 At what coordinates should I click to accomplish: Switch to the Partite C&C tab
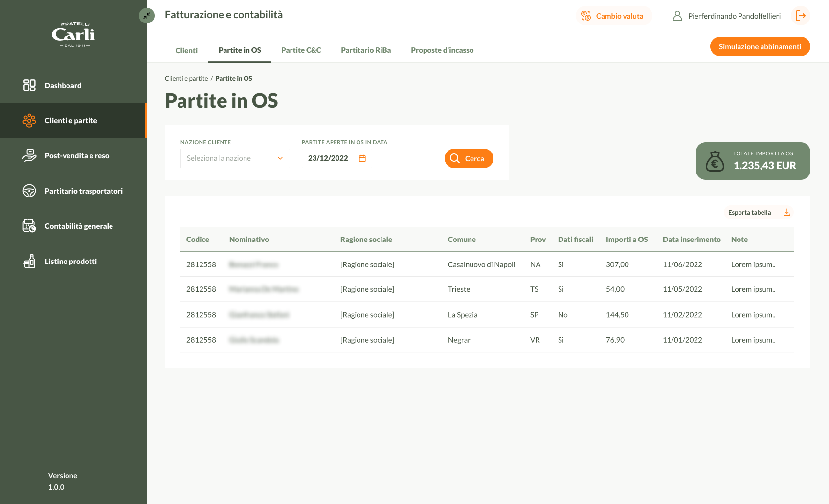point(301,50)
